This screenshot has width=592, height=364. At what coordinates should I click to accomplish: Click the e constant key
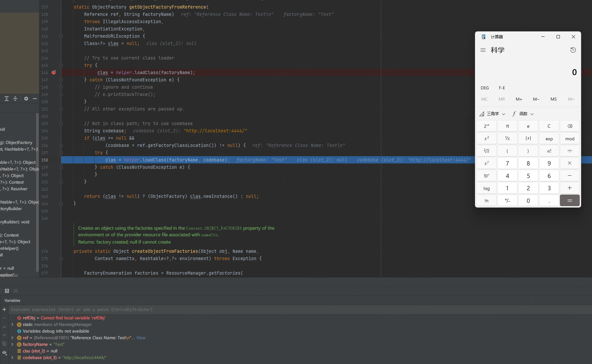[x=528, y=126]
